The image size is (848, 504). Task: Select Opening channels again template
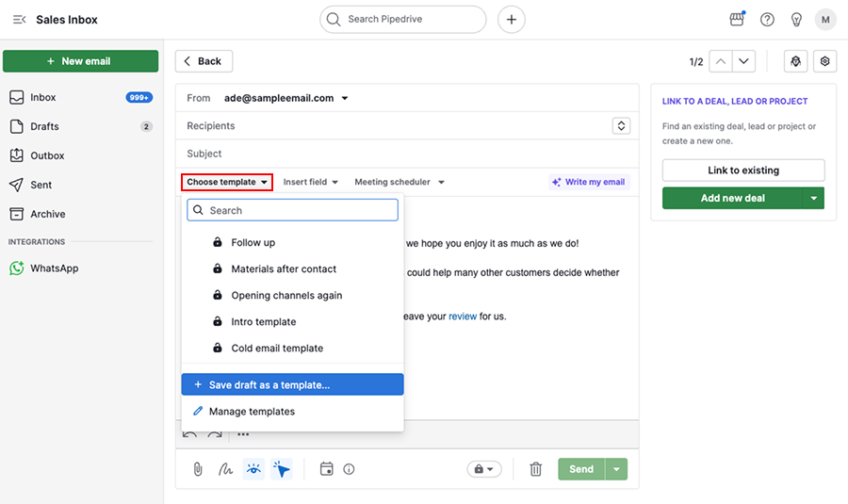click(x=293, y=295)
